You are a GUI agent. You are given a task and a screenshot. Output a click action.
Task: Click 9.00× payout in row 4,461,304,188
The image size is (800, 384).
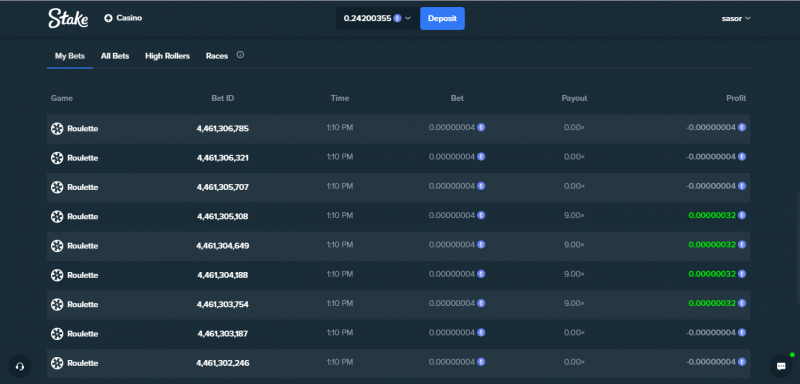(574, 274)
